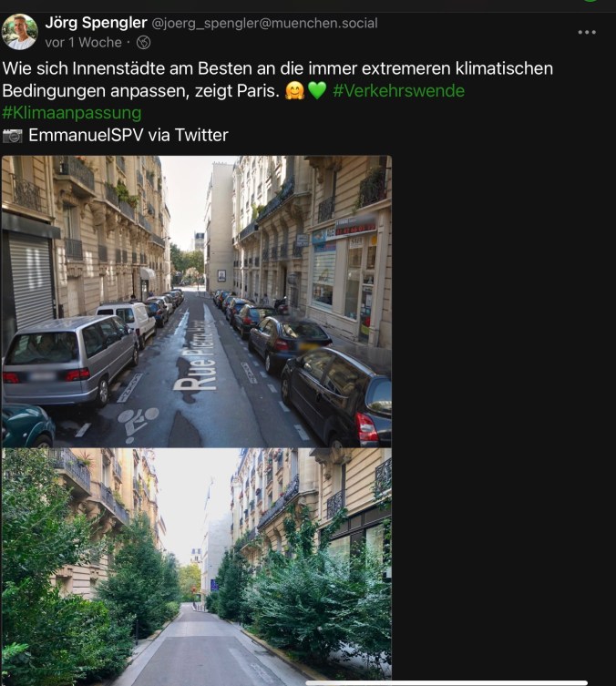Viewport: 616px width, 686px height.
Task: Open the top photo with parked cars
Action: click(197, 302)
